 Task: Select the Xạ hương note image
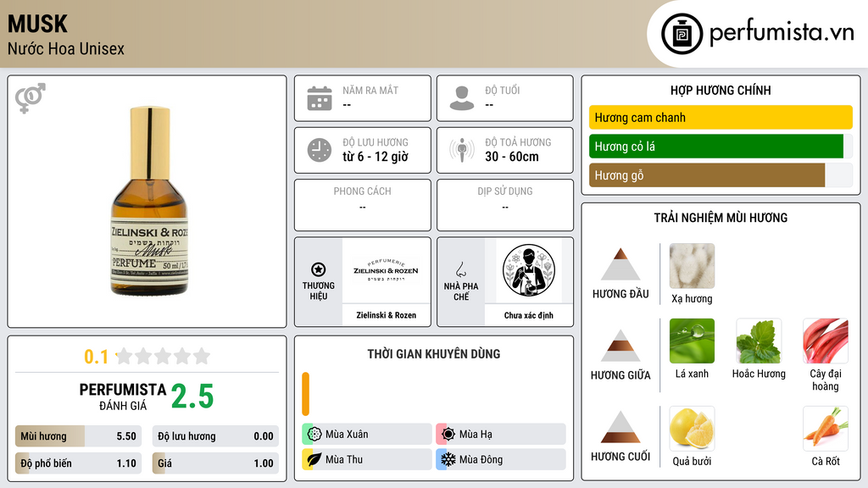point(692,266)
